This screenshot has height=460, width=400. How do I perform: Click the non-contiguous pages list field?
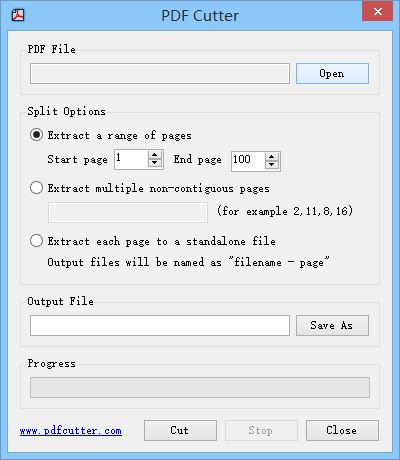coord(128,212)
